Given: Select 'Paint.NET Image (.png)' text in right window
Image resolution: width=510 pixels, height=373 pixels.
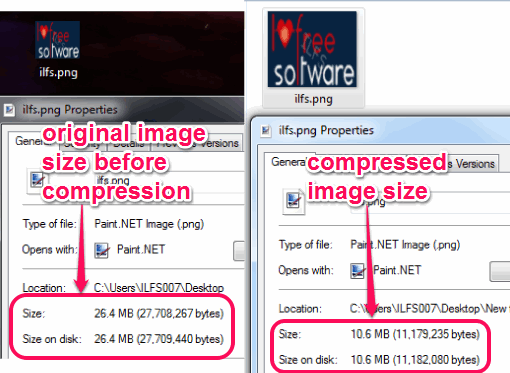Looking at the screenshot, I should (x=405, y=245).
